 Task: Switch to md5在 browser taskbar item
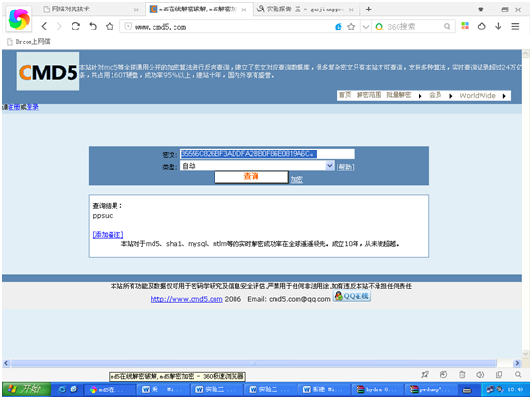(x=110, y=389)
